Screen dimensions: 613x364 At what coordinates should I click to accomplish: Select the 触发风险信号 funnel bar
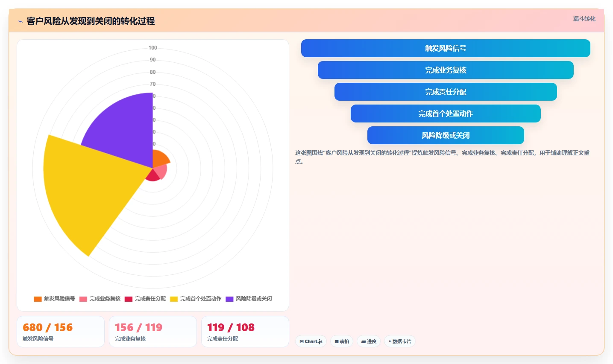pos(446,48)
